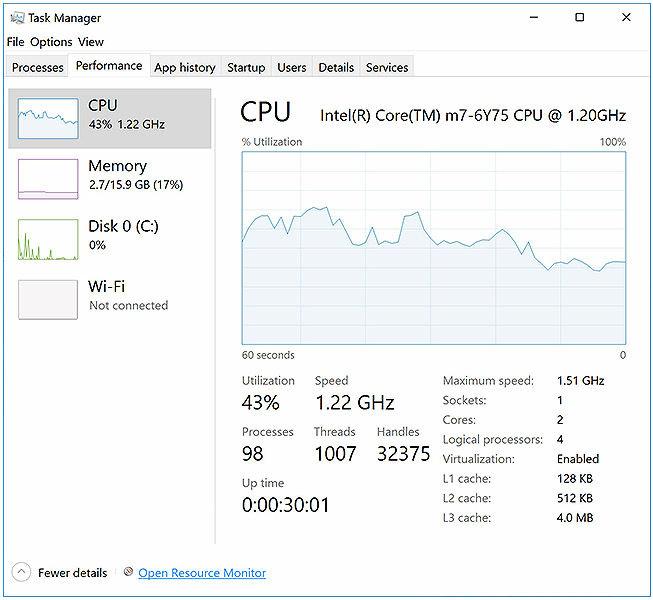The width and height of the screenshot is (653, 600).
Task: Click the Utilization 43% value
Action: pos(261,403)
